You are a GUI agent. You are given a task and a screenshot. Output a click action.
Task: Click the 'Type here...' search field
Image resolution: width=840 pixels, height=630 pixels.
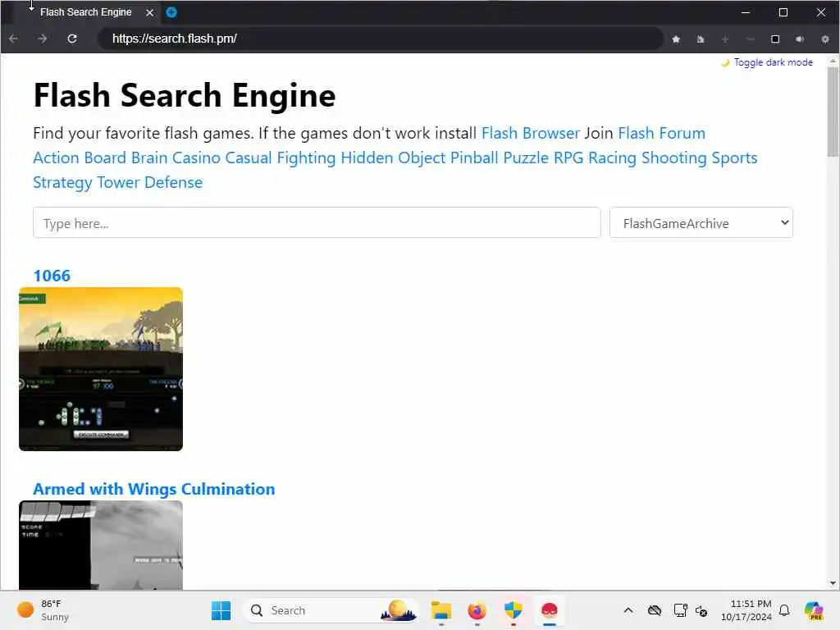(317, 223)
